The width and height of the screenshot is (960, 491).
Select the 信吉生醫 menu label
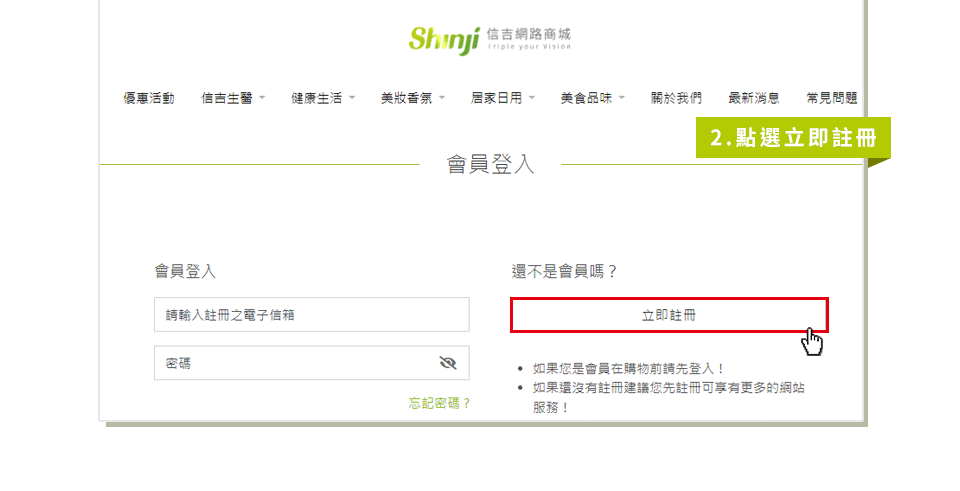(x=227, y=98)
